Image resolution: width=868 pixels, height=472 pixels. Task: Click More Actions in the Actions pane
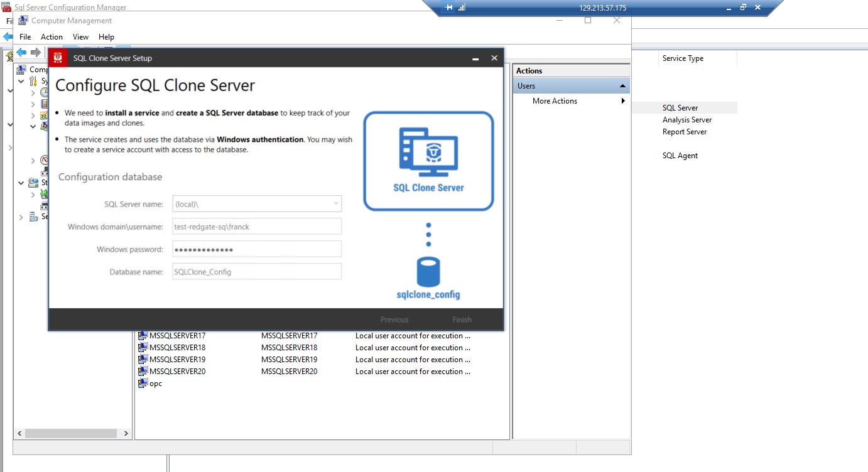coord(555,101)
